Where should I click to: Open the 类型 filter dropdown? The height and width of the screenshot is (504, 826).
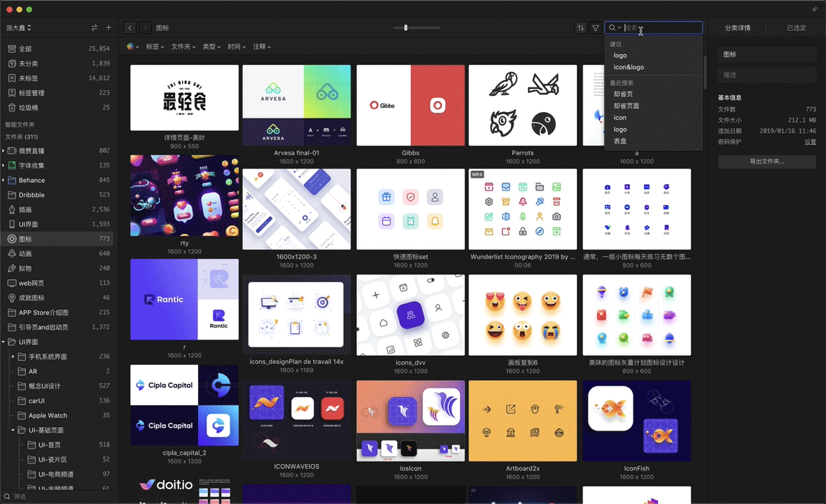212,46
